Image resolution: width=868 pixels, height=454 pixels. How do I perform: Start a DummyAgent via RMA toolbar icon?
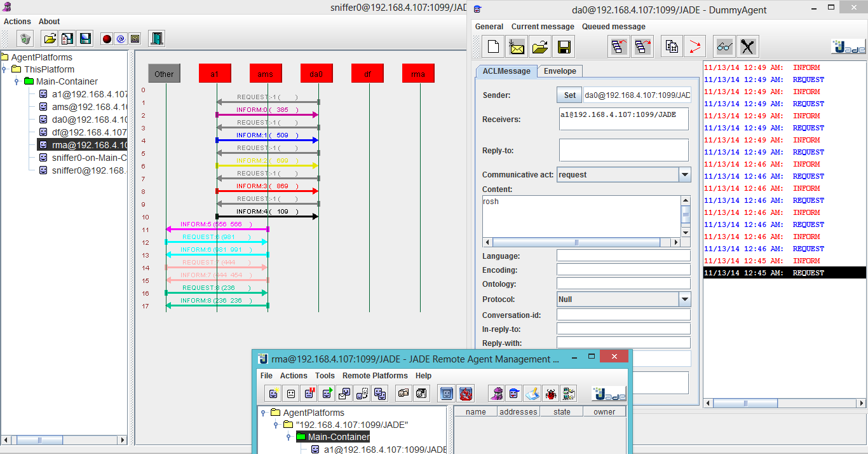[514, 394]
